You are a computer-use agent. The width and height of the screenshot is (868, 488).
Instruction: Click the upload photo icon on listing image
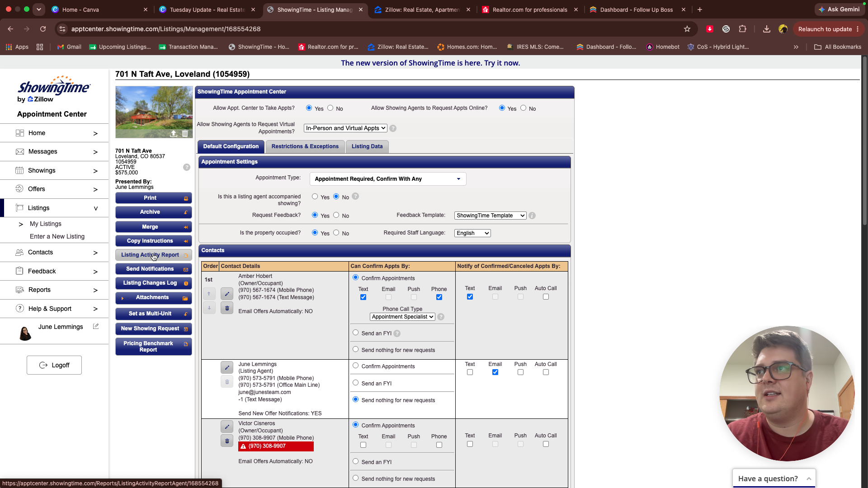(x=174, y=133)
